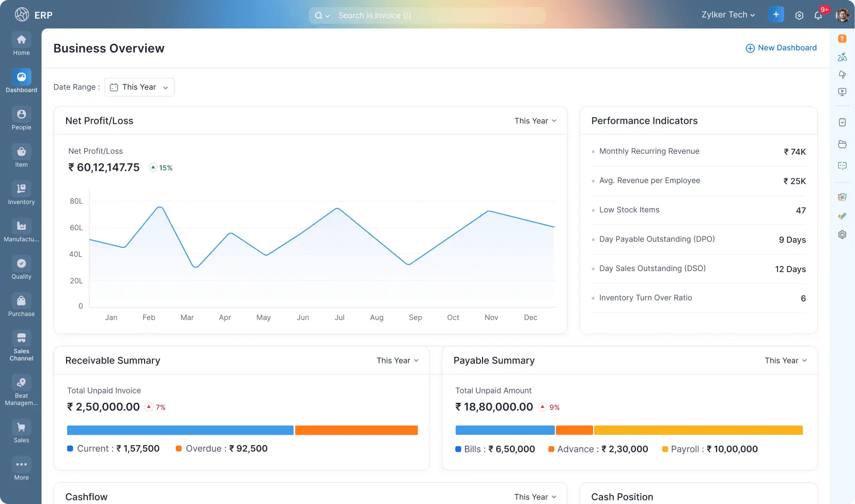The width and height of the screenshot is (855, 504).
Task: Open the Net Profit/Loss period selector
Action: click(x=536, y=120)
